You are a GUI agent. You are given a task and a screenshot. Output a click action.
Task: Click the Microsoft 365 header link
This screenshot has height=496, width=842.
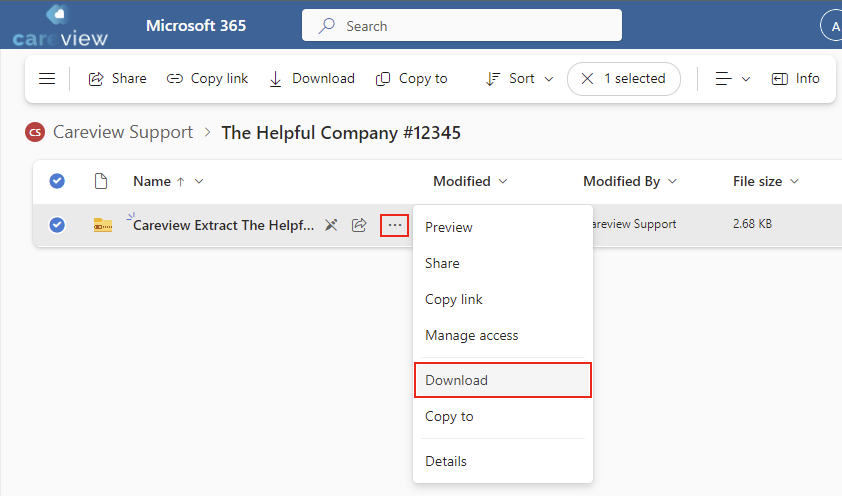click(196, 25)
